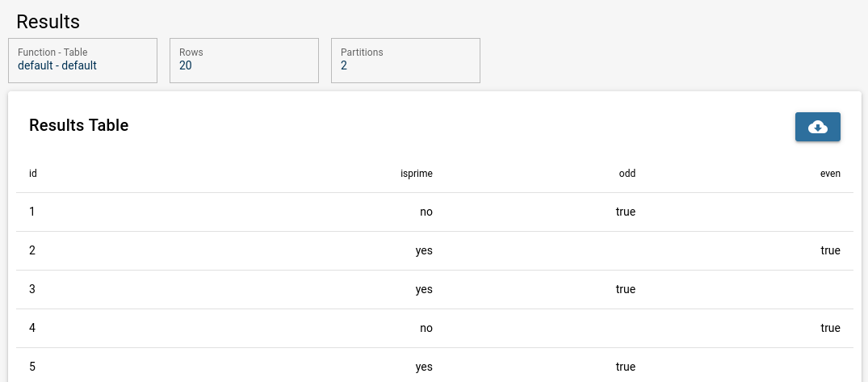Select the Partitions info card
Image resolution: width=868 pixels, height=382 pixels.
[x=406, y=61]
